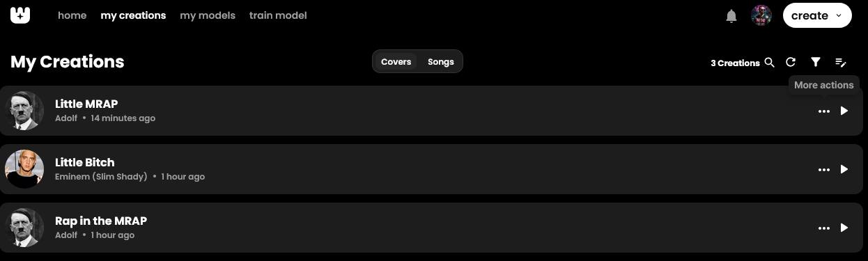Click the Eminem (Slim Shady) thumbnail
The height and width of the screenshot is (261, 868).
pyautogui.click(x=24, y=169)
